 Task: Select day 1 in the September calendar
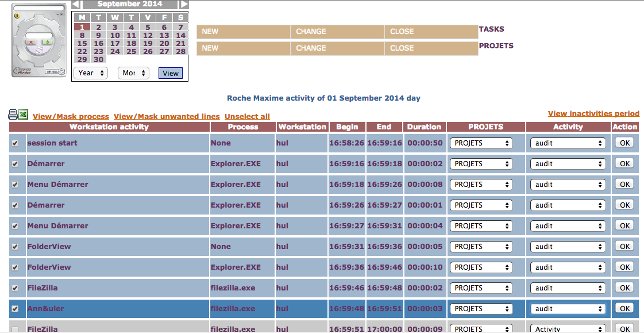[82, 27]
